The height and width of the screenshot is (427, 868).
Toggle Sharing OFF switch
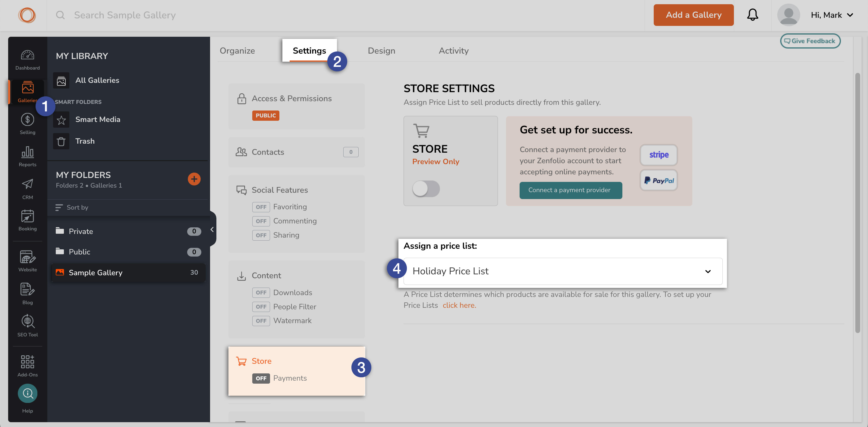click(x=261, y=235)
